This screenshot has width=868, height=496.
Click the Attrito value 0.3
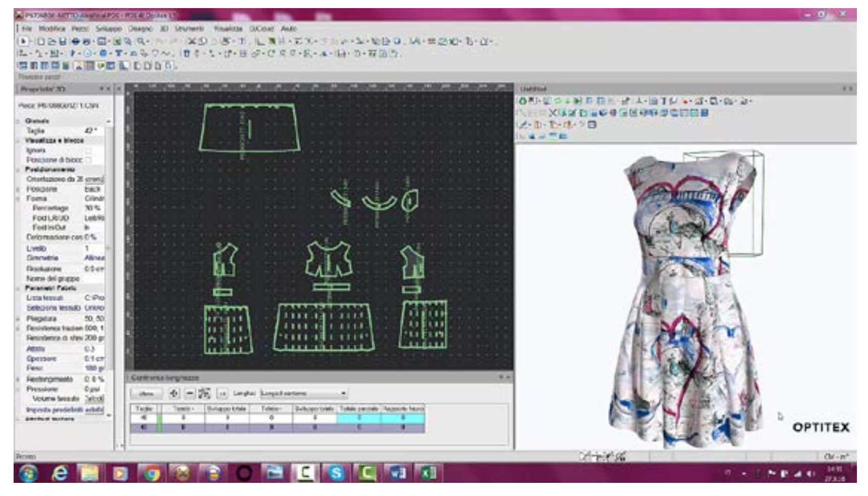[94, 349]
